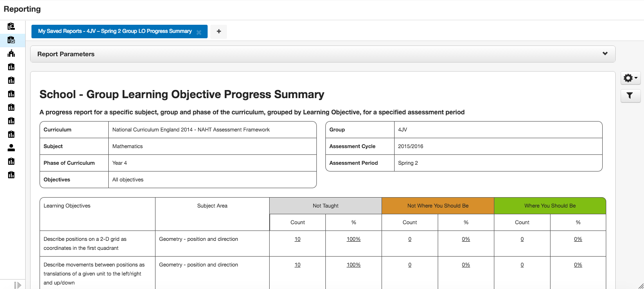Open Where You Should Be count for 2-D grid row

click(x=522, y=239)
